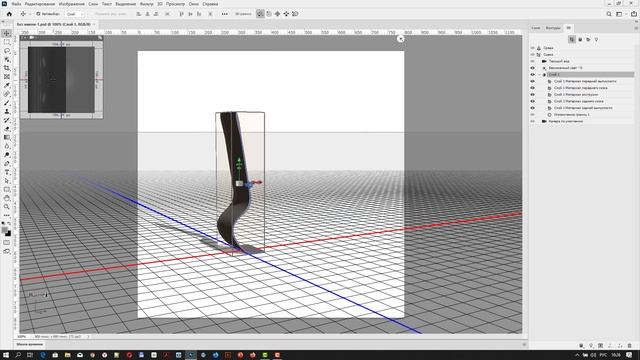Select the Zoom tool
The height and width of the screenshot is (360, 640).
point(7,207)
